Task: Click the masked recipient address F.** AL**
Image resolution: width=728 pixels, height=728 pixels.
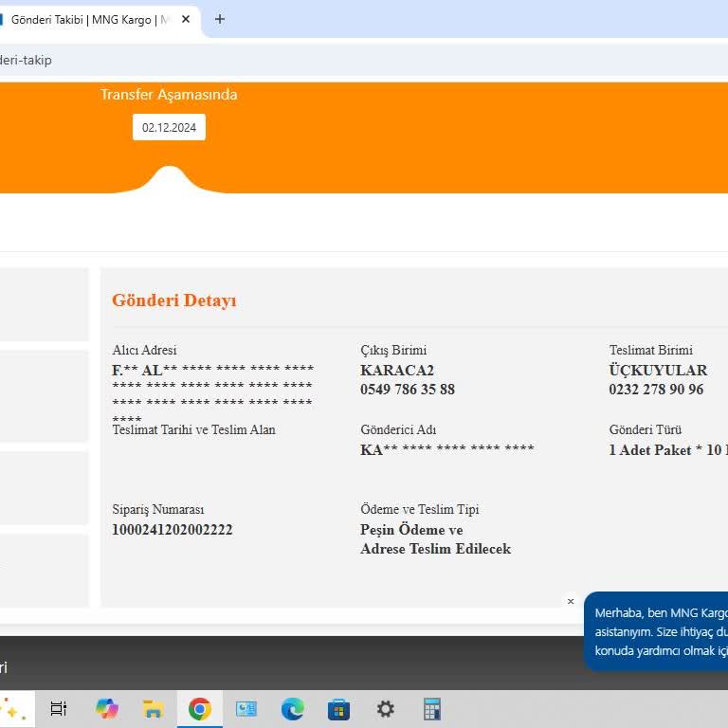Action: click(x=213, y=392)
